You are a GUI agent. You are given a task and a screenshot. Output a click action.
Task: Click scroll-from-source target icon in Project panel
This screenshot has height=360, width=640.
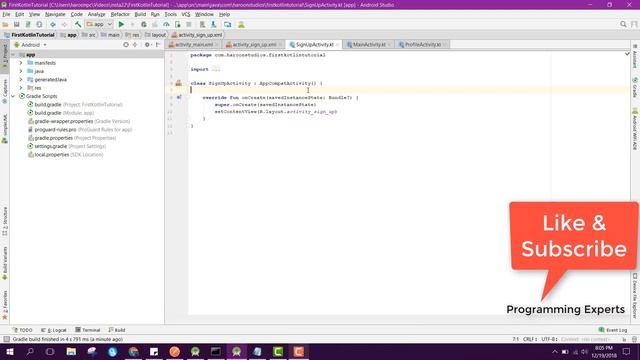[126, 44]
